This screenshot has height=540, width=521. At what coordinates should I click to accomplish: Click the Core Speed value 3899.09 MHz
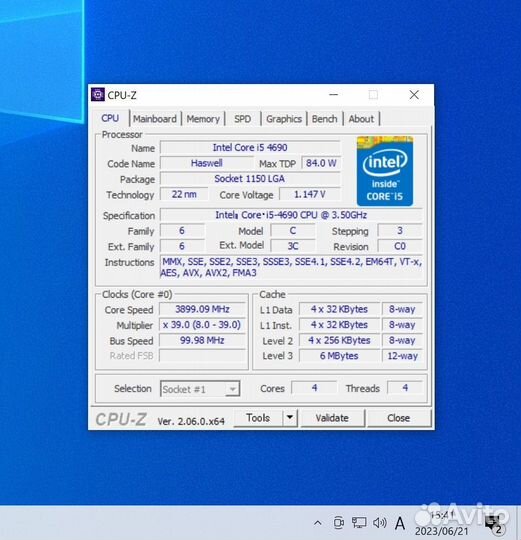coord(202,309)
